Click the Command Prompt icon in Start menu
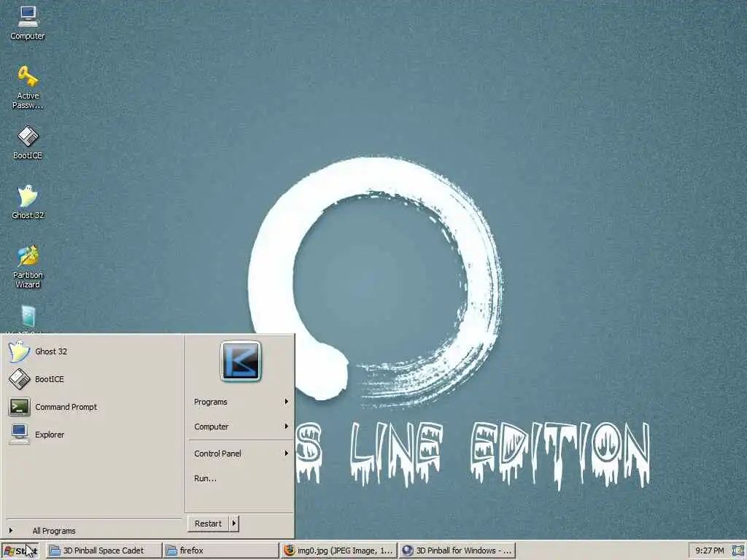This screenshot has height=560, width=747. [x=19, y=407]
